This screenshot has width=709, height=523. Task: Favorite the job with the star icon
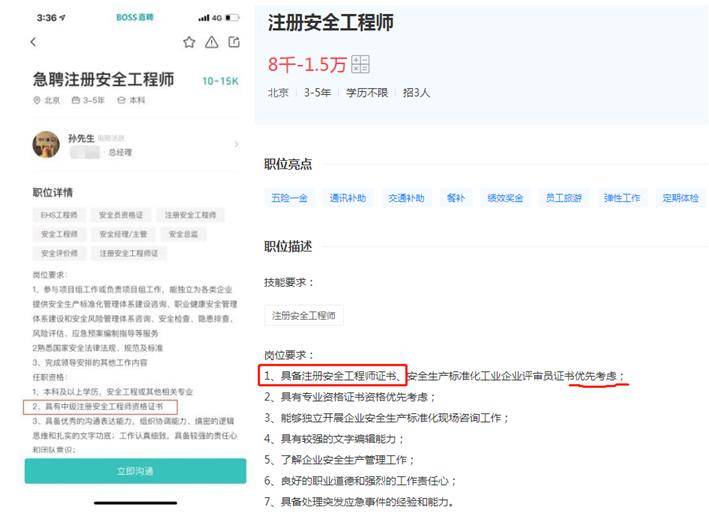click(x=189, y=42)
